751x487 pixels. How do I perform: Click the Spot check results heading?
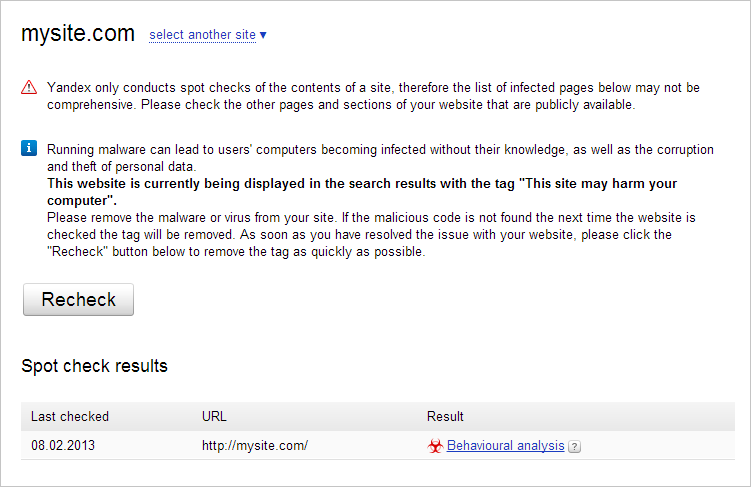click(x=94, y=366)
